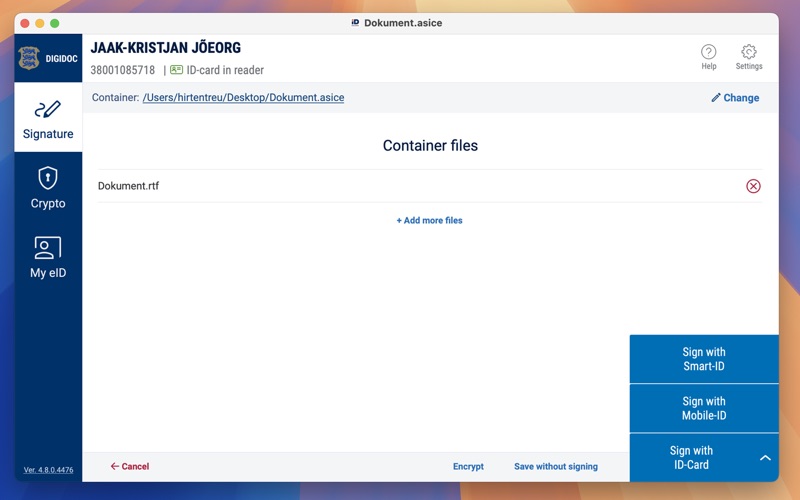Collapse signing options with chevron arrow

pyautogui.click(x=765, y=458)
